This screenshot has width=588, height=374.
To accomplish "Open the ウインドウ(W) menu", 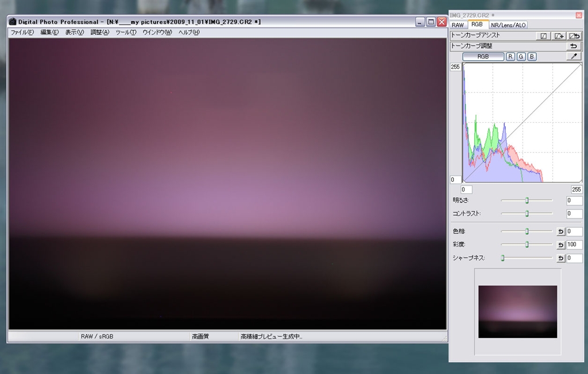I will click(x=157, y=32).
